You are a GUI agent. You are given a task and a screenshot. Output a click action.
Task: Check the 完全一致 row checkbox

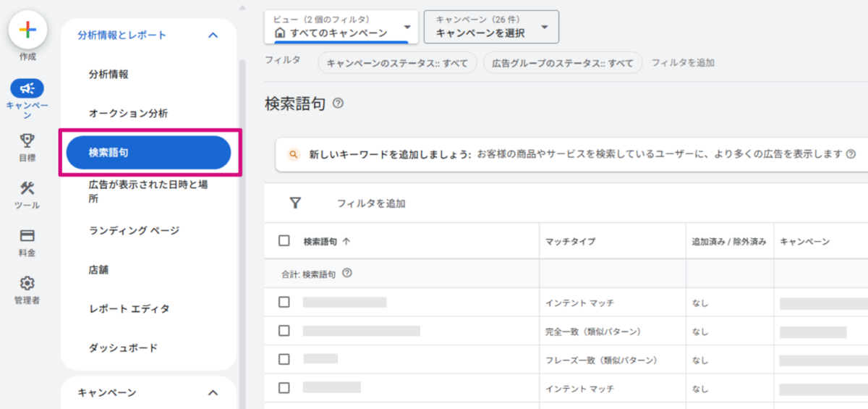284,331
